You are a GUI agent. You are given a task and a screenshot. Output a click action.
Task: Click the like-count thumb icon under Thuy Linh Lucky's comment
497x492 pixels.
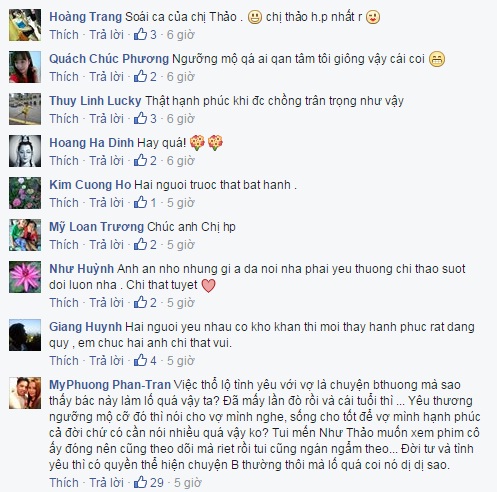tap(140, 118)
